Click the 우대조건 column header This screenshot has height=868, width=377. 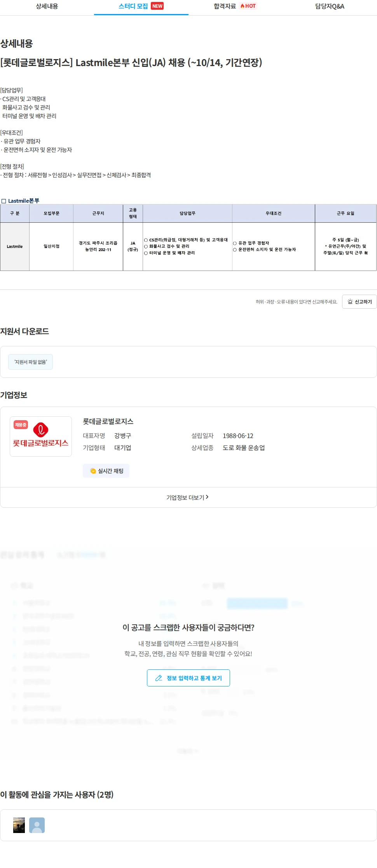pos(274,213)
